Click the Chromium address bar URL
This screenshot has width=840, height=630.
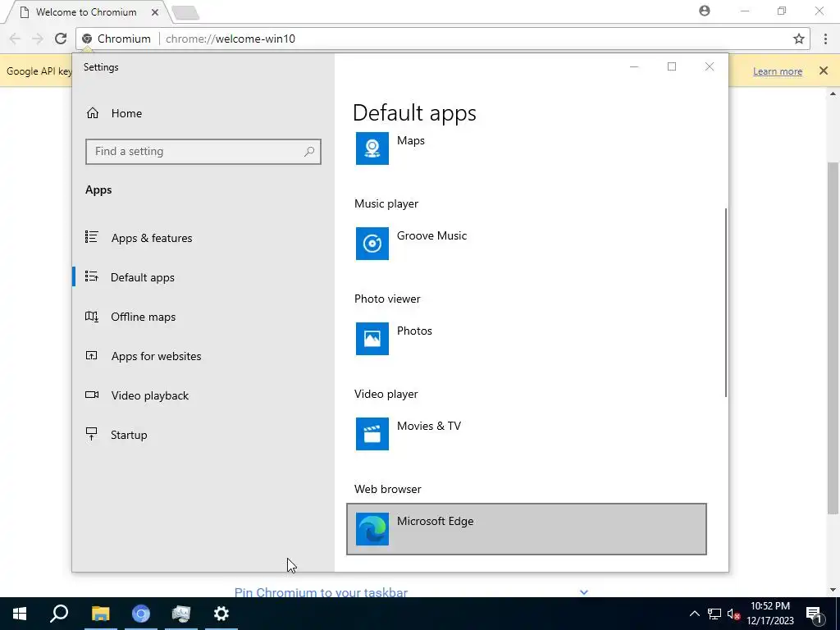tap(231, 39)
